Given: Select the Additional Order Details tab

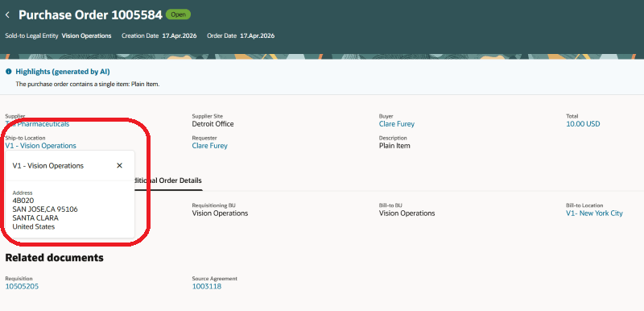Looking at the screenshot, I should click(167, 180).
